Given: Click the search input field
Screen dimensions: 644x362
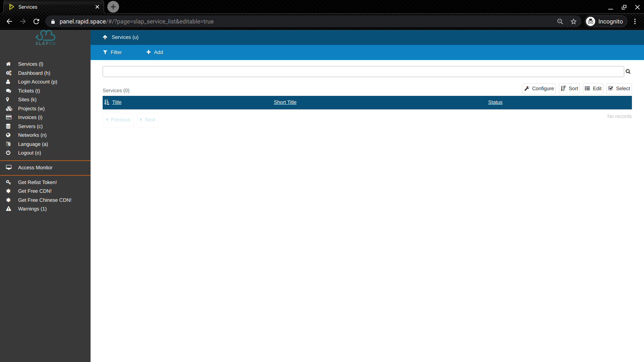Looking at the screenshot, I should coord(363,71).
